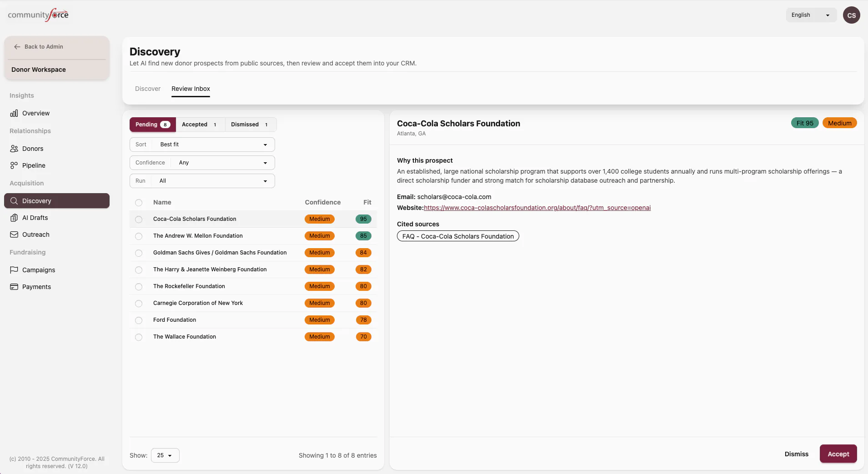Image resolution: width=868 pixels, height=474 pixels.
Task: Open the Coca-Cola Scholars Foundation website link
Action: tap(537, 208)
